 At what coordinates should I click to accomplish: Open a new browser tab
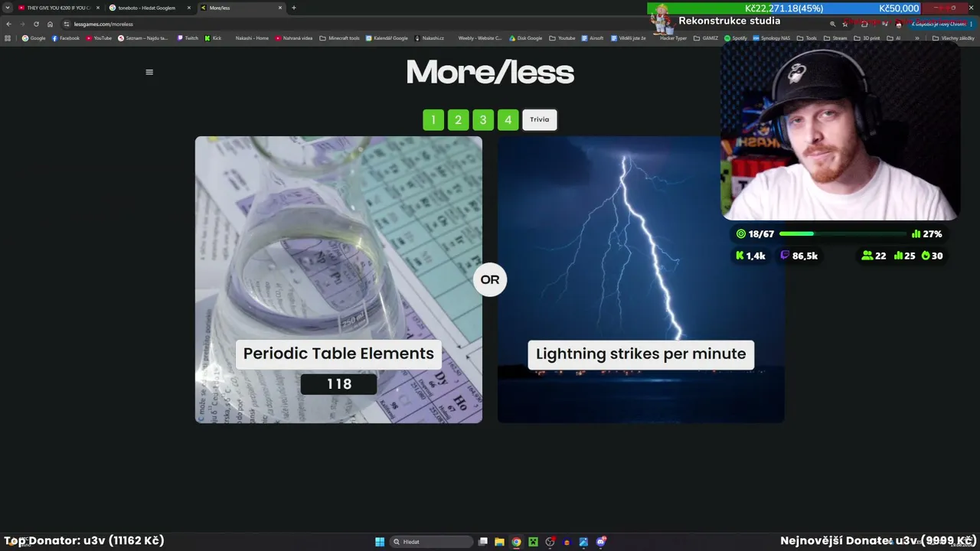point(294,8)
